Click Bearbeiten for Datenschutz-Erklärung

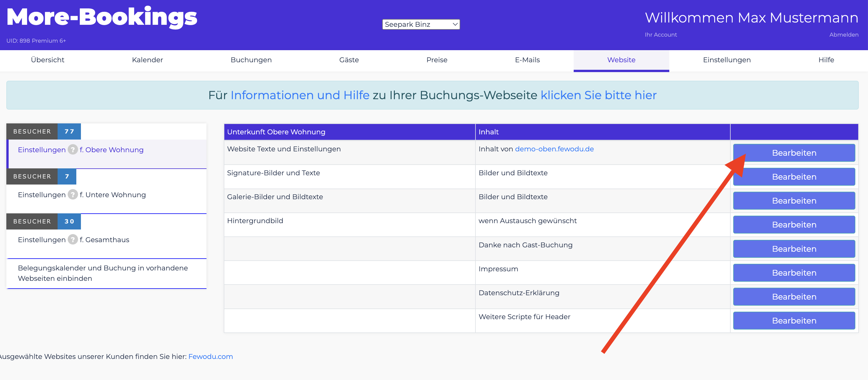(x=794, y=297)
